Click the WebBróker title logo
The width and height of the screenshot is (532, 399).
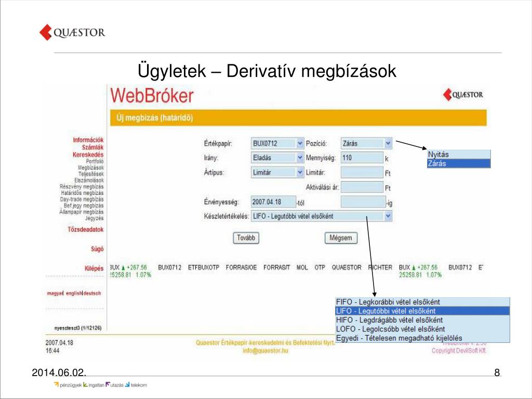pos(152,96)
